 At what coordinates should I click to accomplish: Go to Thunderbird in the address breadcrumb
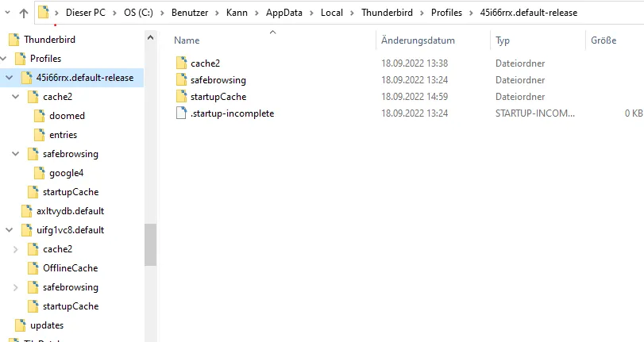387,13
